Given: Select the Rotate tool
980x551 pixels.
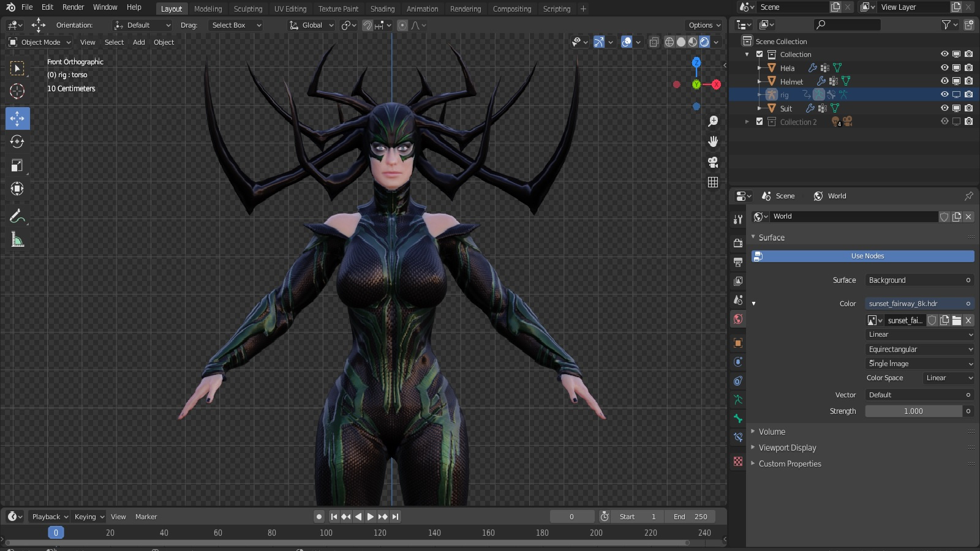Looking at the screenshot, I should tap(17, 141).
